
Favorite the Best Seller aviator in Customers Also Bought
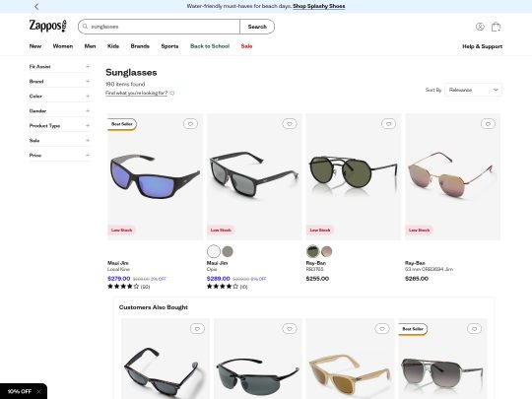click(474, 329)
